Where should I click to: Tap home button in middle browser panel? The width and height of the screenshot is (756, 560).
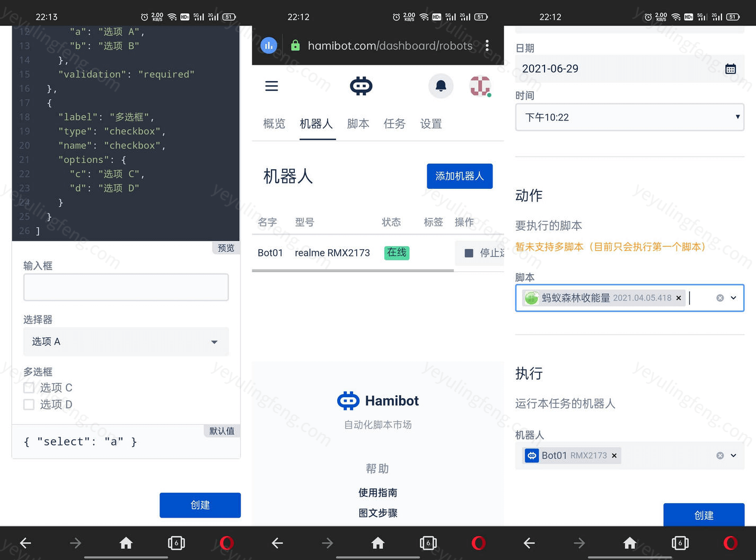tap(378, 543)
